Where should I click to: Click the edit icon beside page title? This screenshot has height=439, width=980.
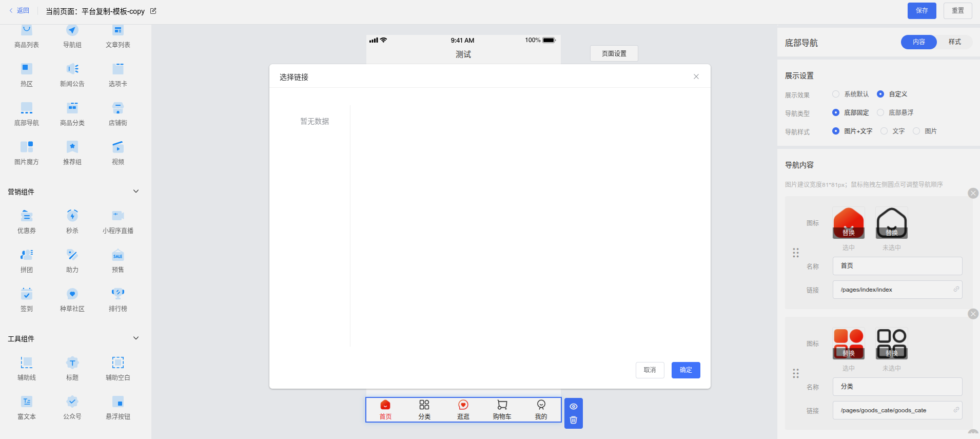(x=153, y=11)
